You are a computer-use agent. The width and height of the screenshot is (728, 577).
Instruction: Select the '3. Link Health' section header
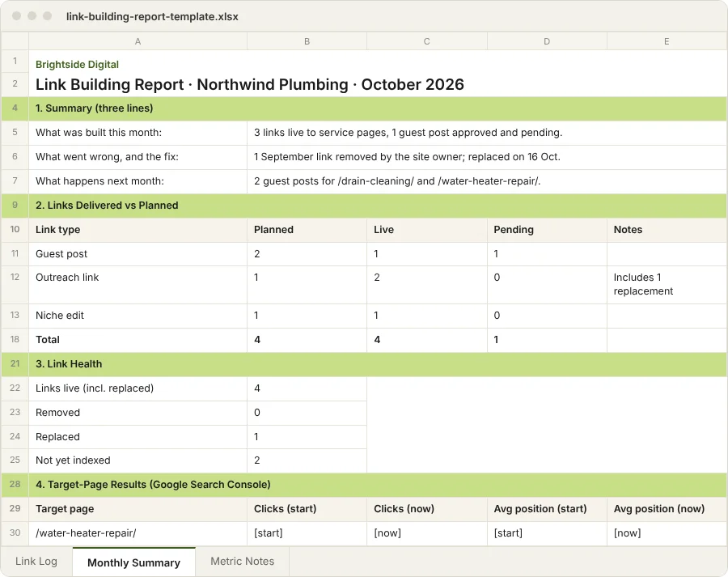point(378,364)
